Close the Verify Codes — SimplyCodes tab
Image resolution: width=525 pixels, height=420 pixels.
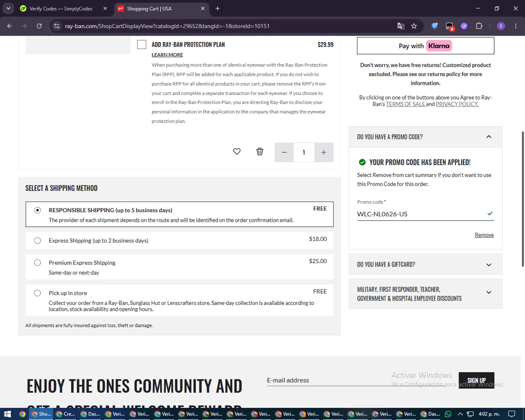point(105,8)
